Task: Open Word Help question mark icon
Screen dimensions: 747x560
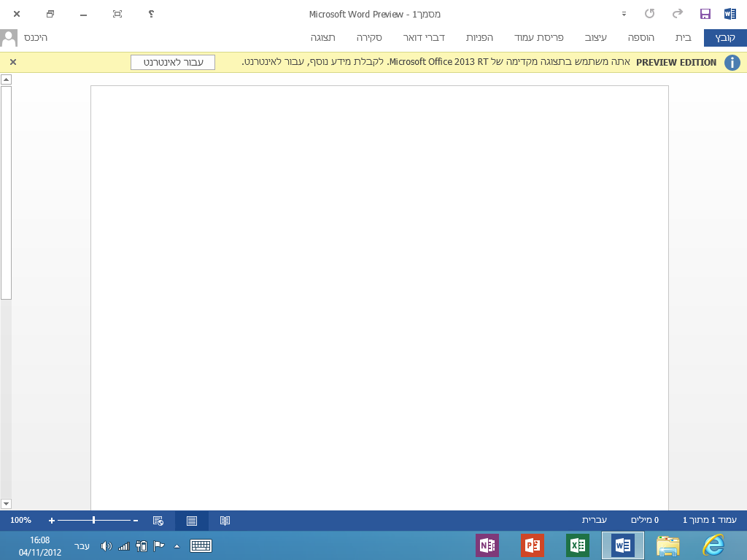Action: tap(151, 14)
